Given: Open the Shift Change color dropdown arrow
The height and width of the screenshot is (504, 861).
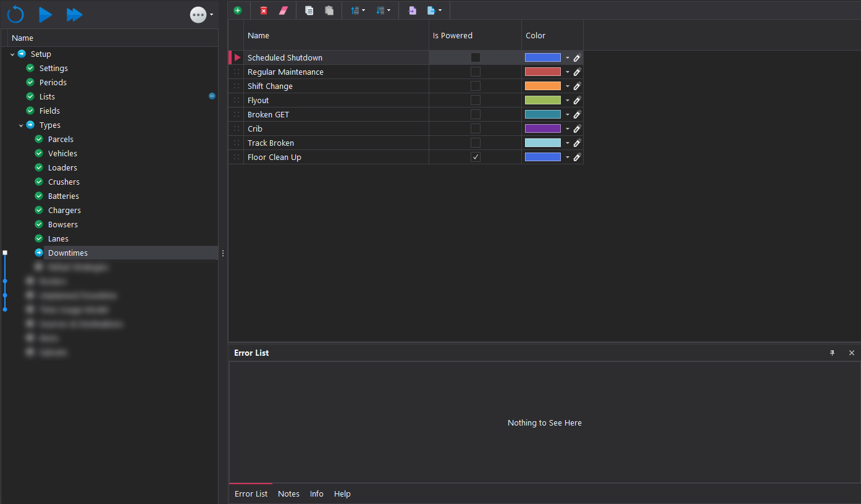Looking at the screenshot, I should (x=568, y=86).
